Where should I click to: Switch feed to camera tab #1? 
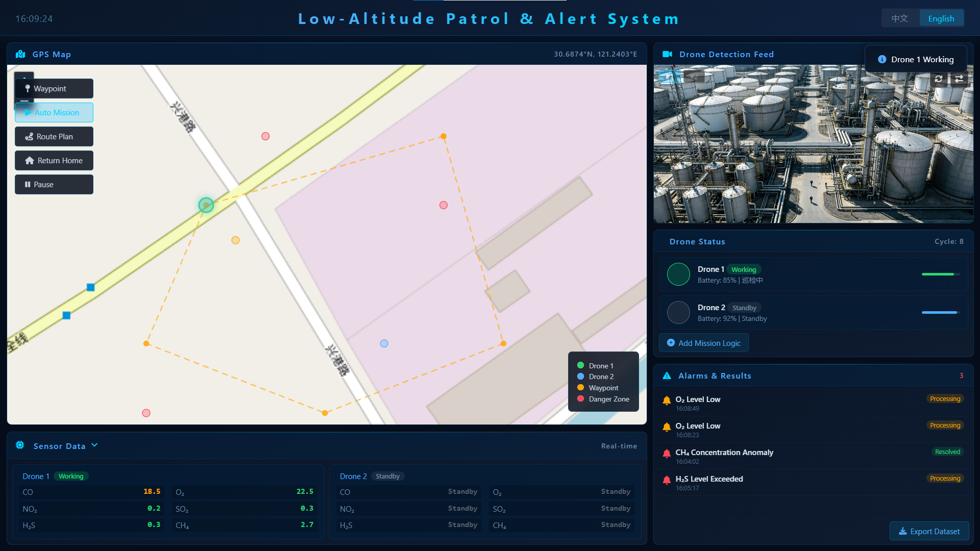[670, 77]
